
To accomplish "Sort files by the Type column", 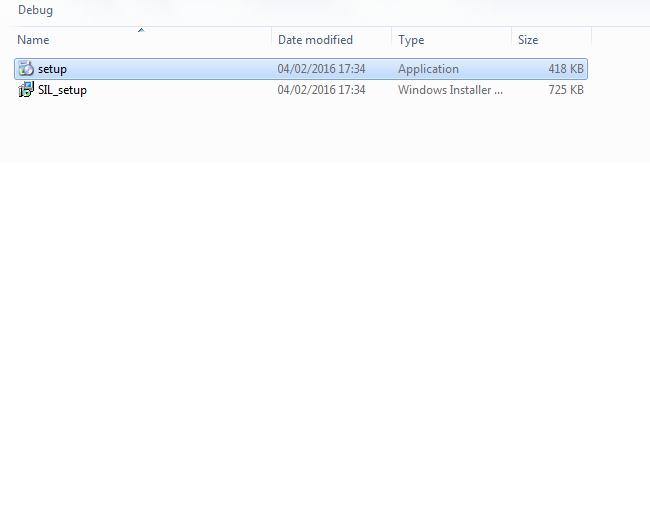I will tap(411, 40).
